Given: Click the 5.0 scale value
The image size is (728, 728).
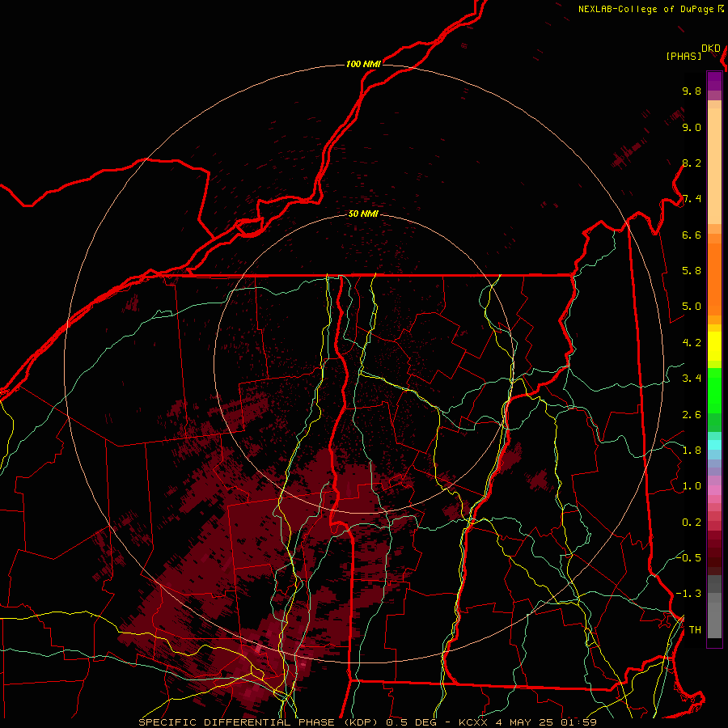Looking at the screenshot, I should pyautogui.click(x=692, y=307).
